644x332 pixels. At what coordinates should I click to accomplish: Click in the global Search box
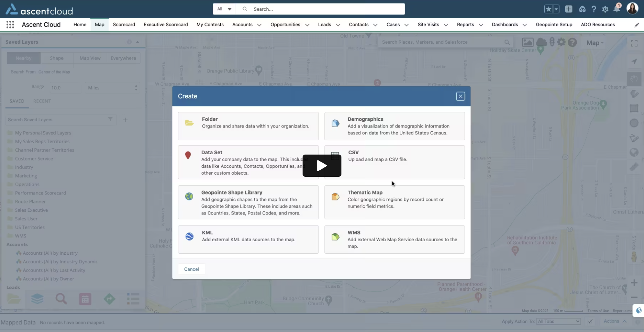click(x=320, y=9)
